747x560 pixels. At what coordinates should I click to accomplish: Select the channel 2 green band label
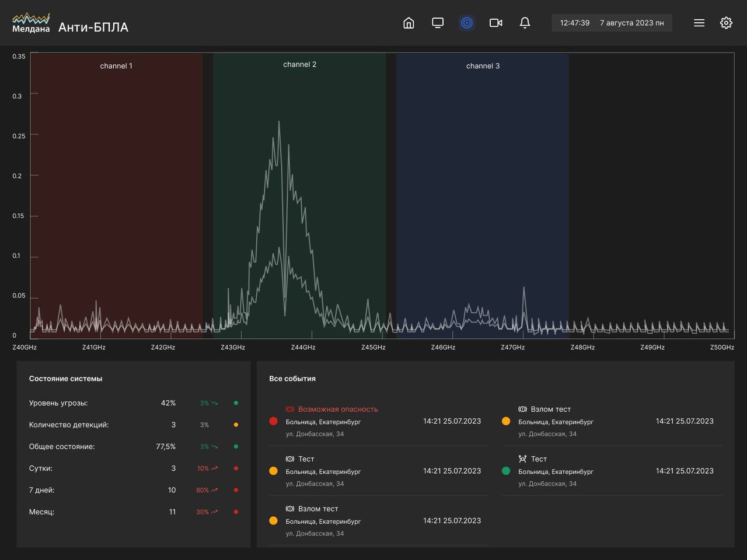[x=299, y=64]
